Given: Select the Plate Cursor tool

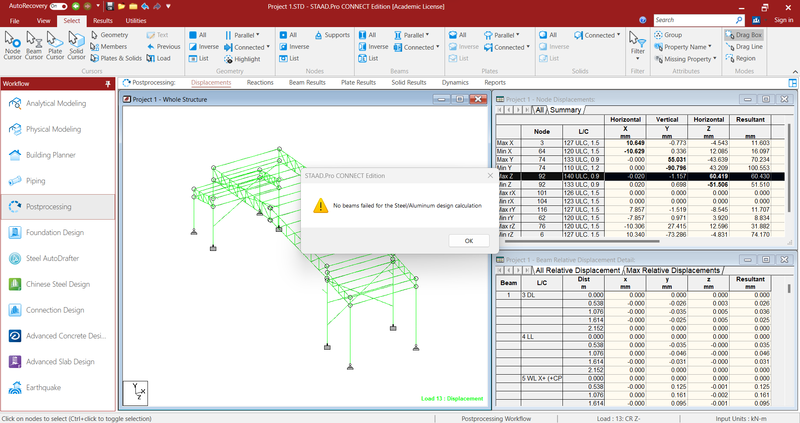Looking at the screenshot, I should (x=55, y=45).
